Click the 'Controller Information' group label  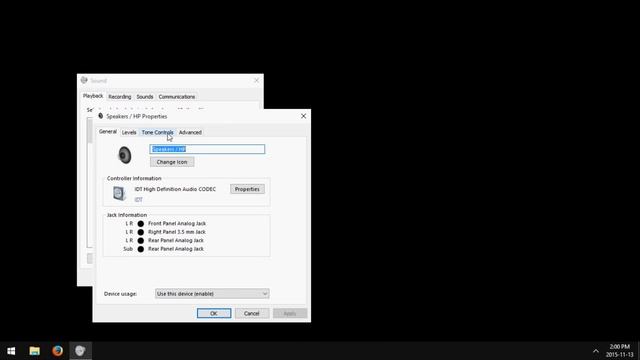(x=134, y=178)
